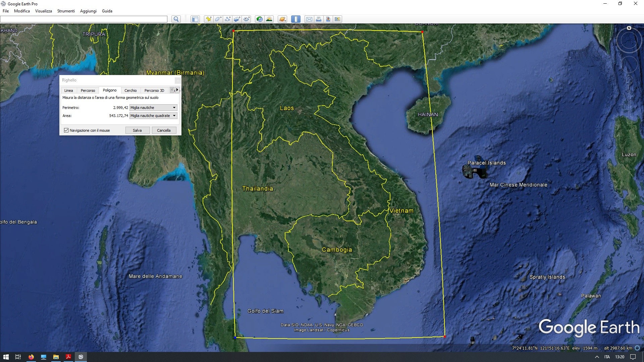Click the Thailandia map label
Viewport: 644px width, 362px height.
click(x=258, y=189)
